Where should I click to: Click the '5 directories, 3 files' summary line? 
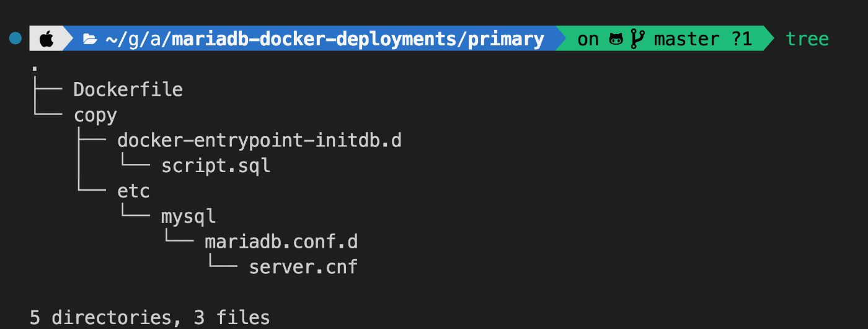point(149,318)
